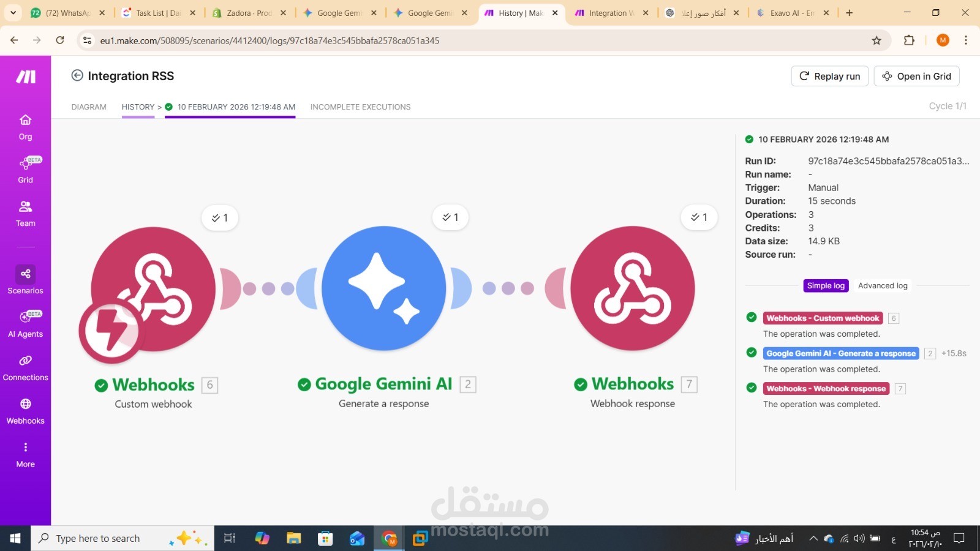View site information icon in address bar
980x551 pixels.
88,40
